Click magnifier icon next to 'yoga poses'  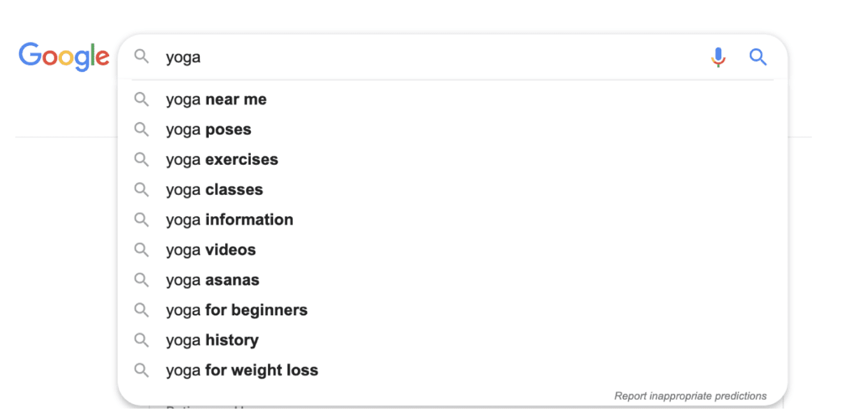pyautogui.click(x=141, y=130)
